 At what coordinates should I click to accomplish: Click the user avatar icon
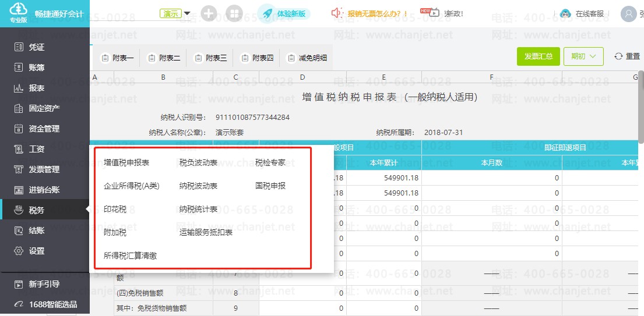628,14
